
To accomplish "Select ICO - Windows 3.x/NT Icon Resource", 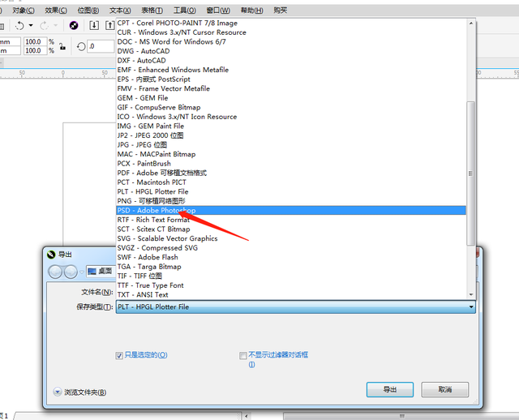I will click(291, 117).
